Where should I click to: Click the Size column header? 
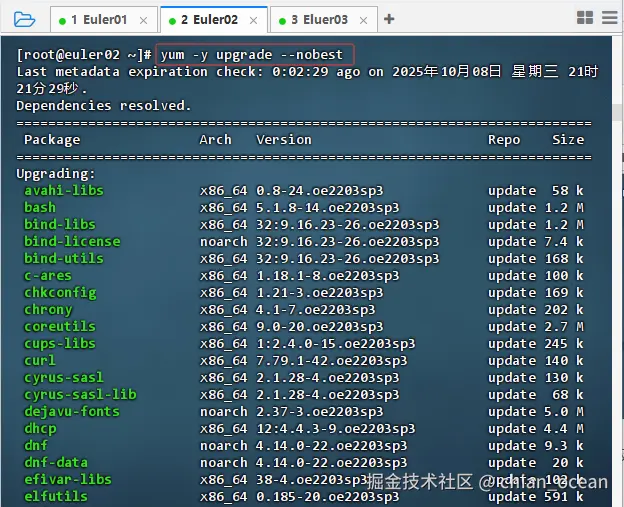pos(568,140)
